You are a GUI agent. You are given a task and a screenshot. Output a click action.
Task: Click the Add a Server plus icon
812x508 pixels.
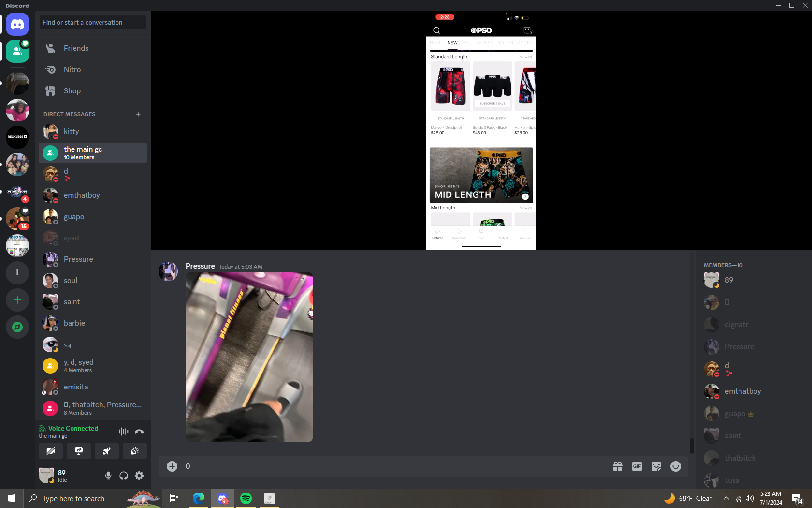coord(17,300)
